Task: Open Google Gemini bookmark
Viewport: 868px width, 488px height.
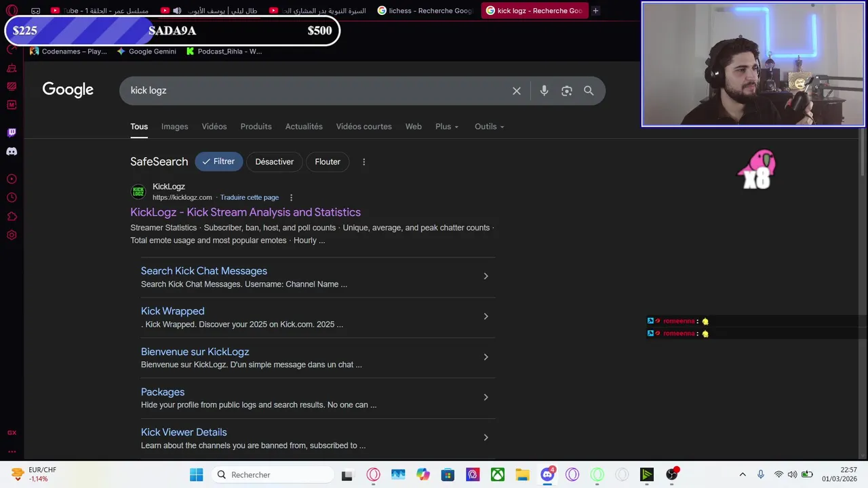Action: [x=146, y=52]
